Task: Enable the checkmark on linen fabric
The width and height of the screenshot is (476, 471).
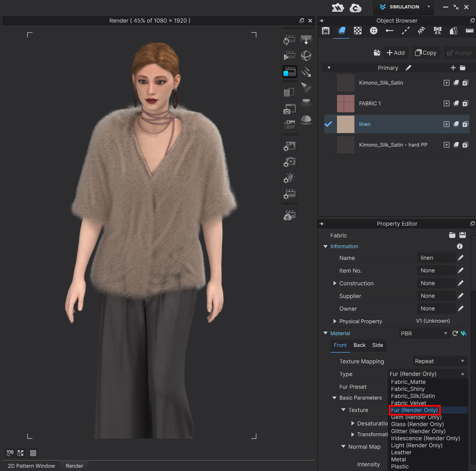Action: tap(328, 124)
